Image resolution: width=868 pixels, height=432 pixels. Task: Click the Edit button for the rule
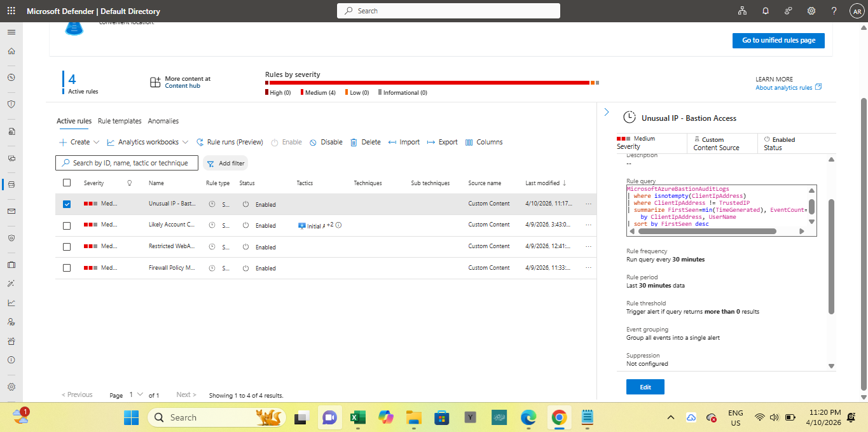coord(645,387)
